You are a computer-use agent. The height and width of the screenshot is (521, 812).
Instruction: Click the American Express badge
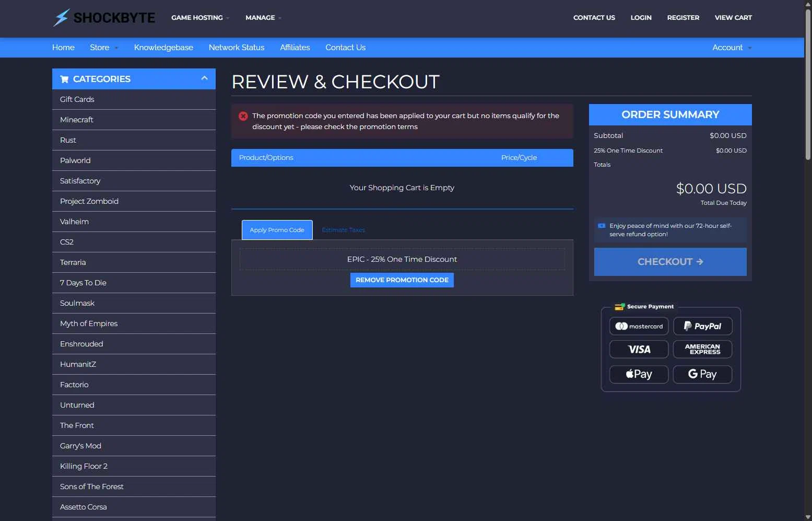pos(702,350)
